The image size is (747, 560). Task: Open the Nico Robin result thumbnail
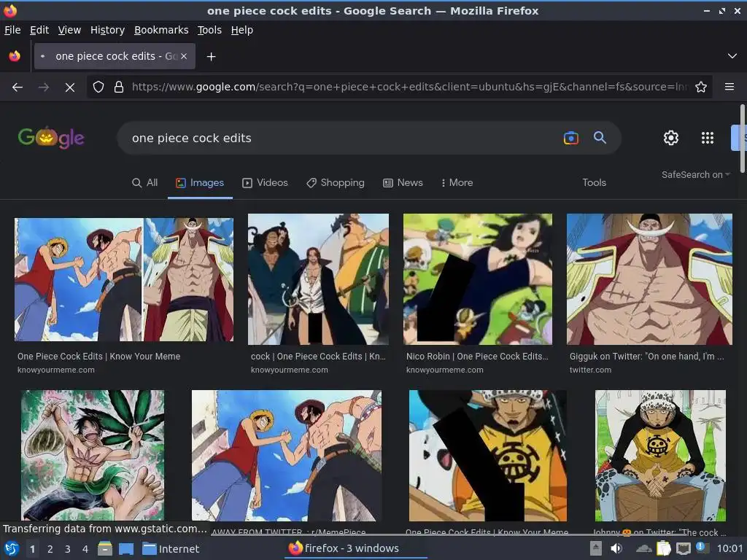click(x=478, y=279)
